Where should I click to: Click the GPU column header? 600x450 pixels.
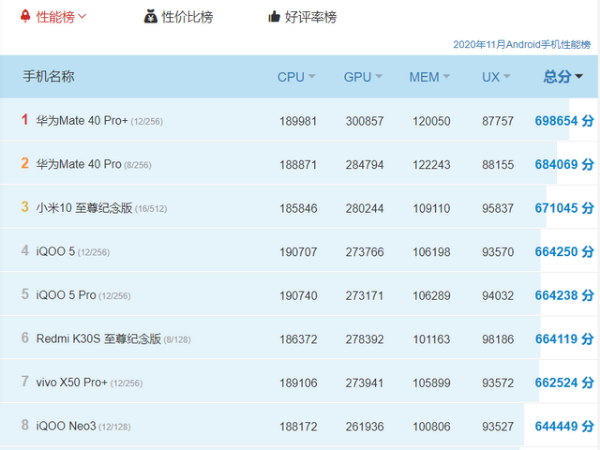point(357,77)
